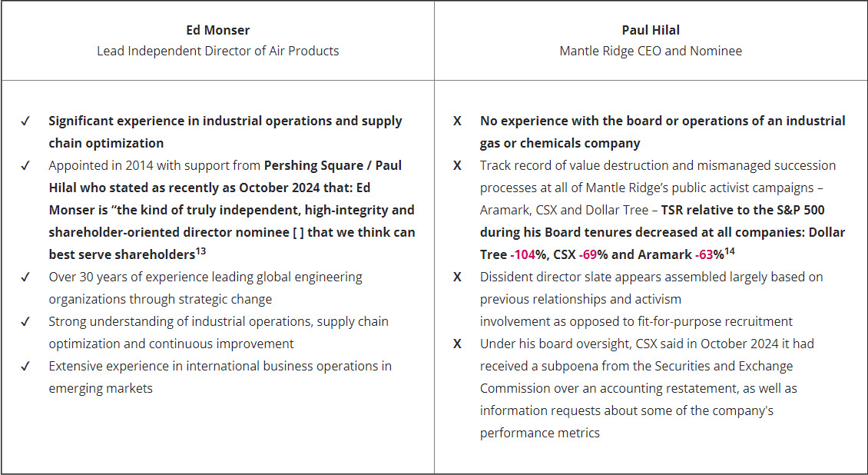The image size is (868, 475).
Task: Click the red '-63' Aramark figure
Action: 704,254
